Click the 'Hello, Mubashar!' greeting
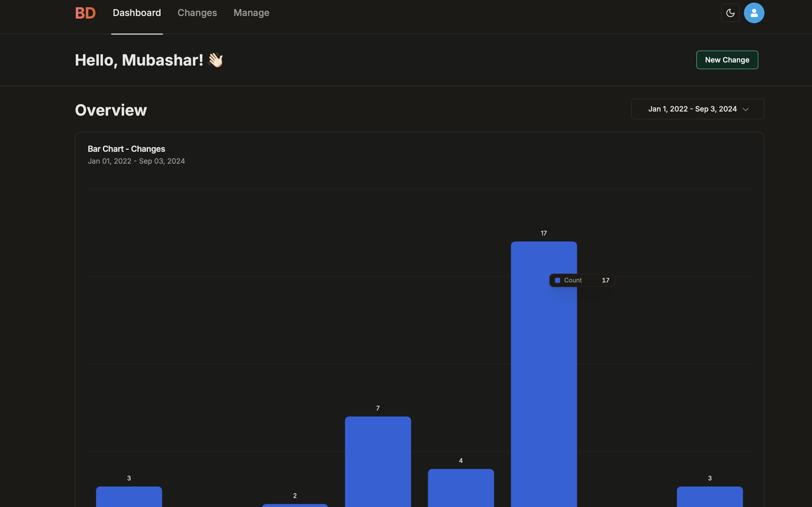Image resolution: width=812 pixels, height=507 pixels. (139, 60)
